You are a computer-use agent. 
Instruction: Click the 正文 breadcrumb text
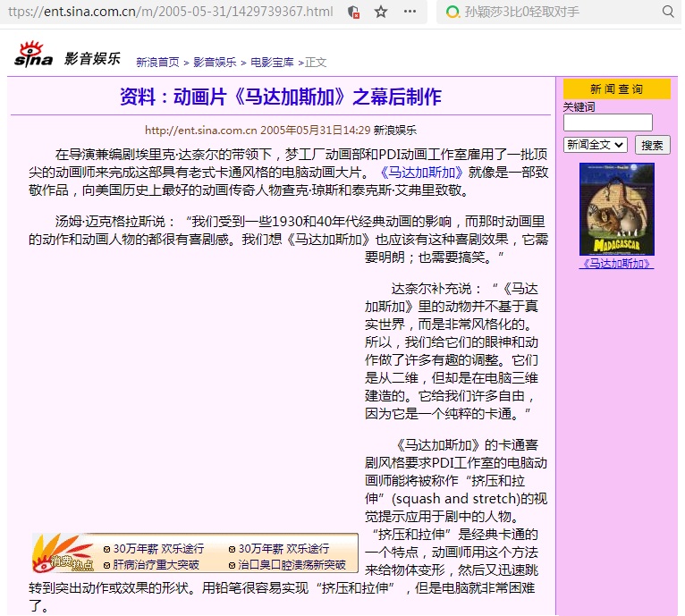316,63
